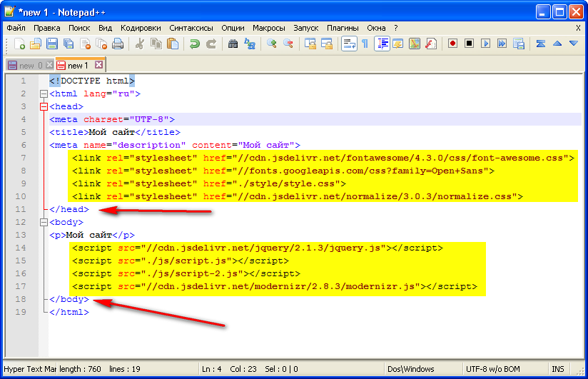Click the Cut scissors icon
Screen dimensions: 588x379
(x=139, y=44)
